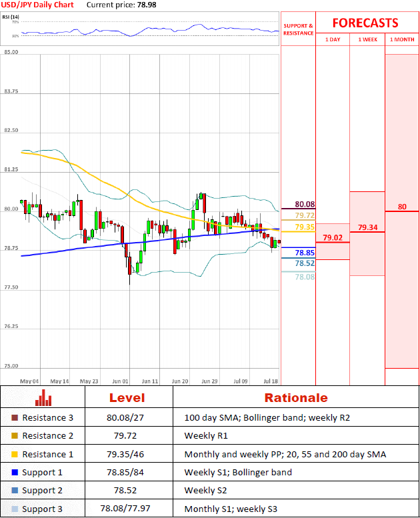This screenshot has height=518, width=420.
Task: Click the 1 day forecast value 79.02
Action: 333,237
